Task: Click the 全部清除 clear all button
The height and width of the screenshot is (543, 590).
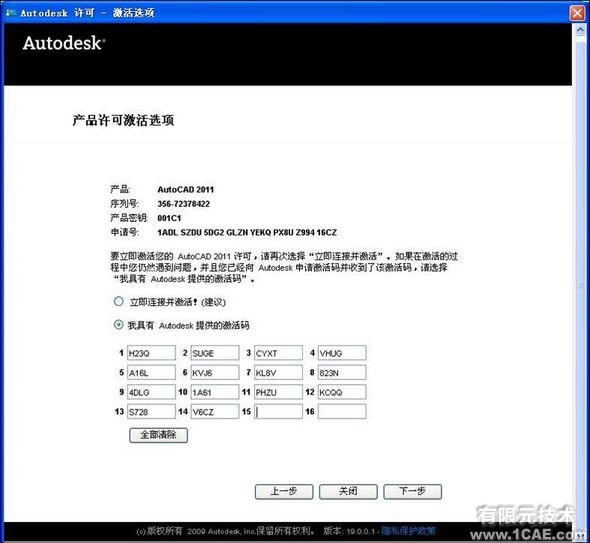Action: point(158,435)
